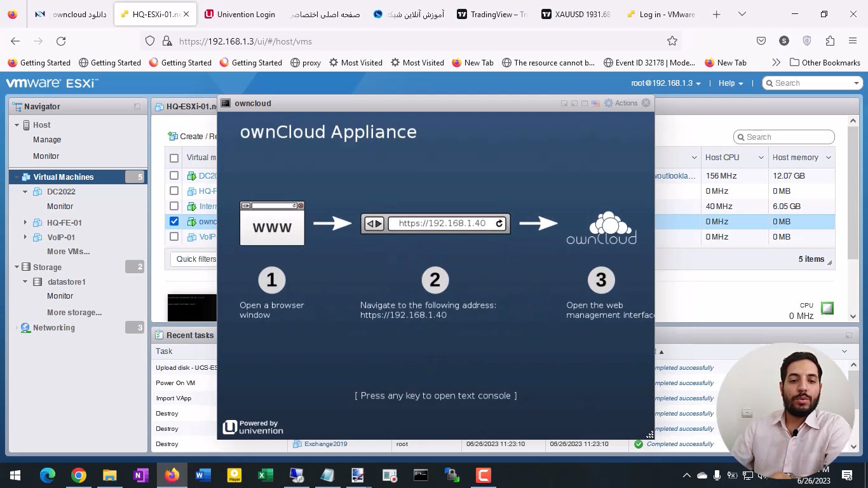The width and height of the screenshot is (868, 488).
Task: Open File Explorer from the taskbar
Action: tap(110, 475)
